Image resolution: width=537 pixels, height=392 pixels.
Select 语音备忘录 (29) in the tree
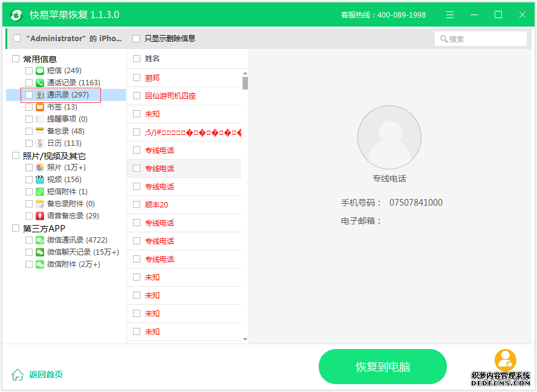pyautogui.click(x=73, y=216)
